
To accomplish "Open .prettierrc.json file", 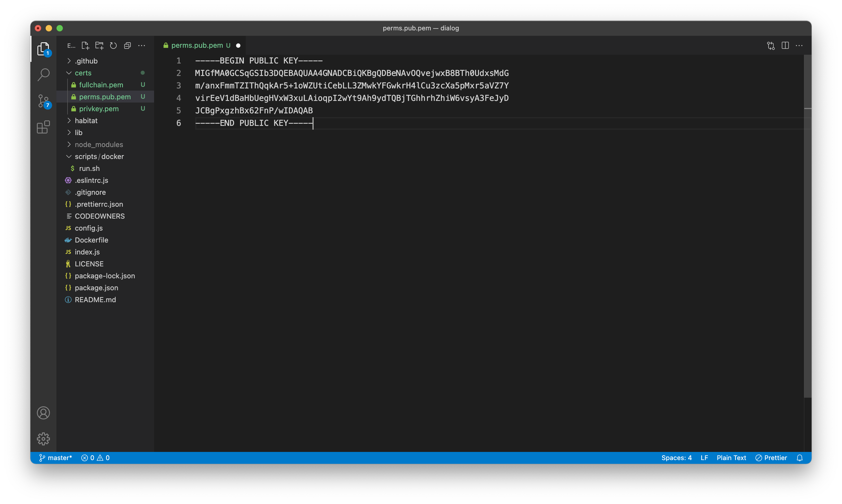I will [x=105, y=204].
